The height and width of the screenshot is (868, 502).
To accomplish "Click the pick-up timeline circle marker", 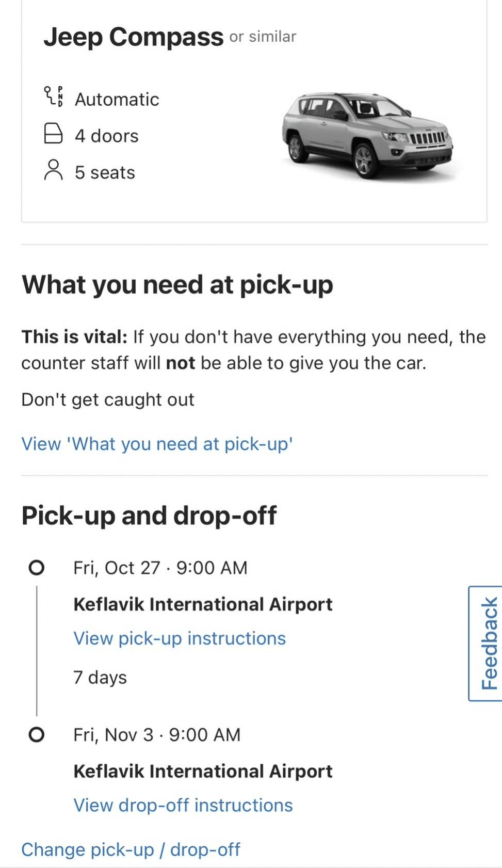I will click(37, 568).
